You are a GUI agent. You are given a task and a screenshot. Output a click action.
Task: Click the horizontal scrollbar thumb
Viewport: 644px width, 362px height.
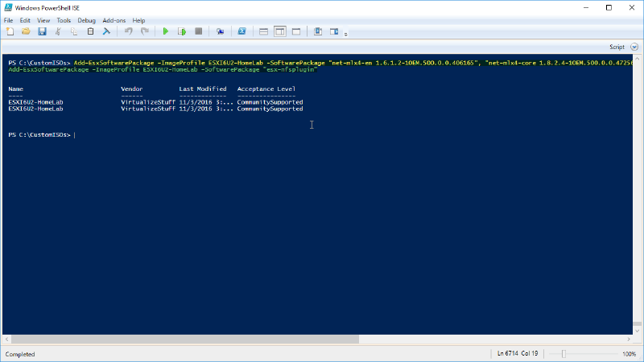[x=185, y=339]
